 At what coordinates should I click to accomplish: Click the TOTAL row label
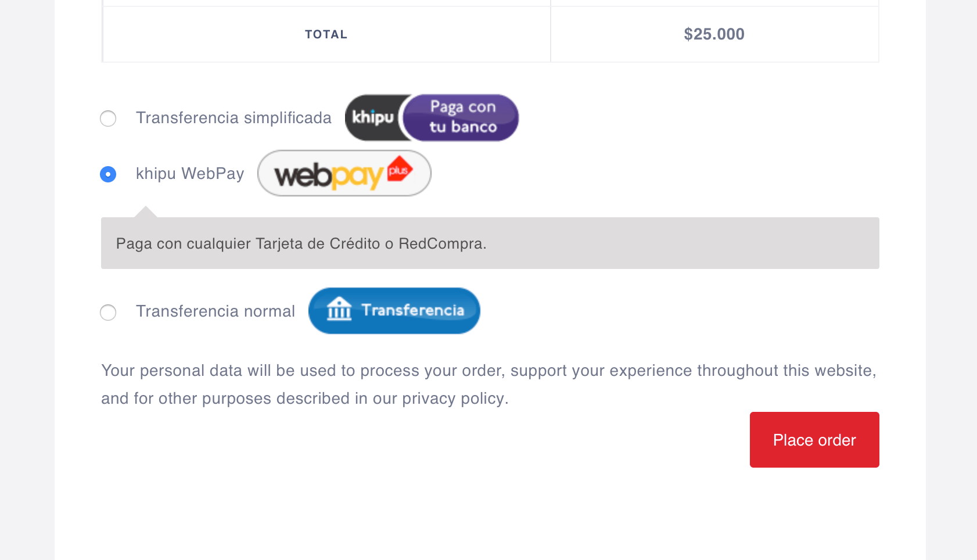click(326, 34)
